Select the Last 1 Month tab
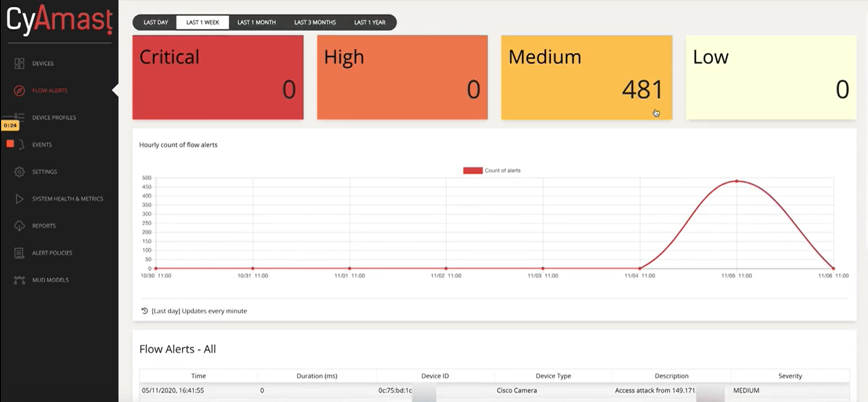Screen dimensions: 868x402 click(x=256, y=22)
